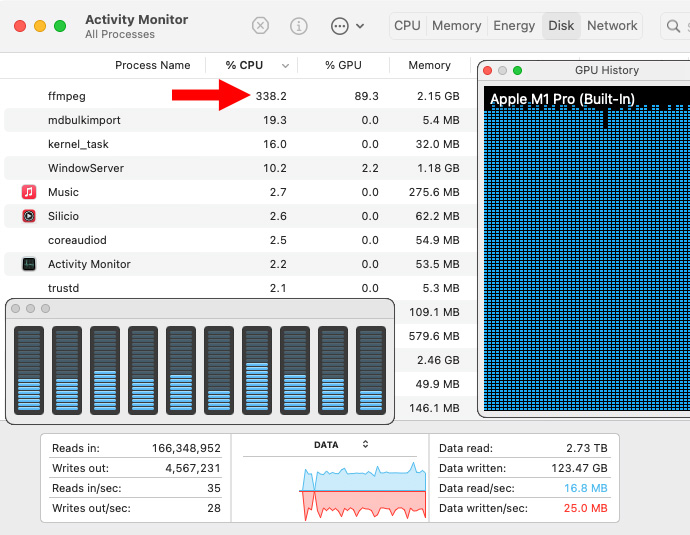Switch to the CPU tab
Viewport: 690px width, 535px height.
click(407, 26)
